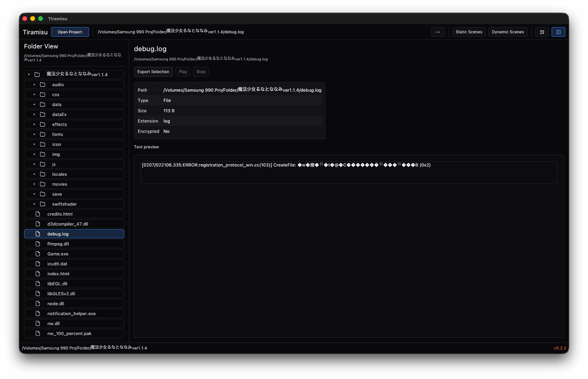
Task: Select the locales folder row
Action: 74,174
